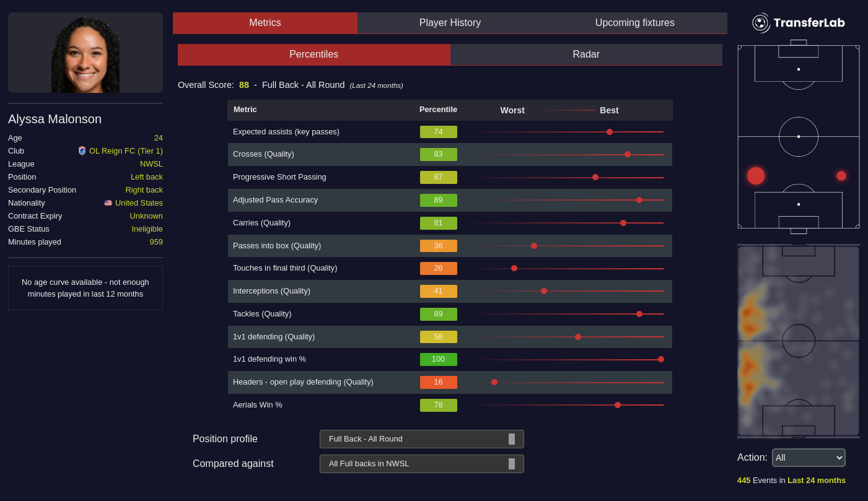
Task: Open the Compared against dropdown
Action: click(421, 464)
